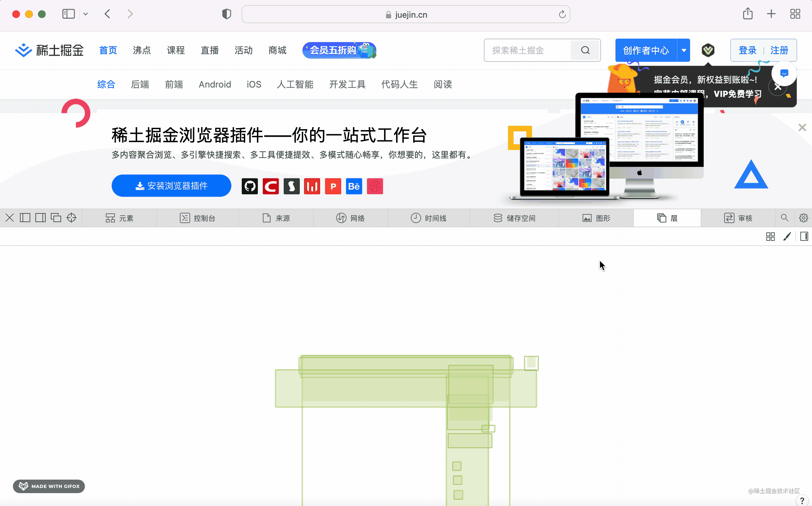Click the element picker crosshair icon

71,218
